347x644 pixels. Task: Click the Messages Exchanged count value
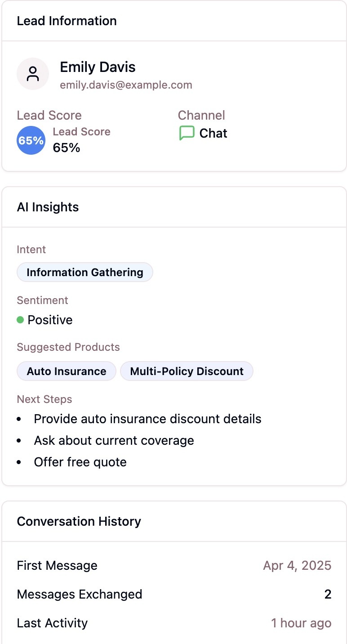tap(328, 594)
